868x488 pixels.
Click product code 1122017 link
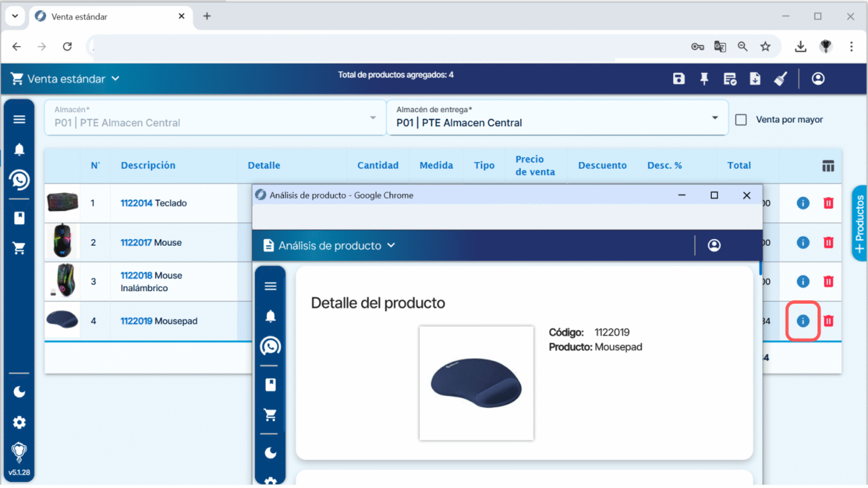coord(136,242)
